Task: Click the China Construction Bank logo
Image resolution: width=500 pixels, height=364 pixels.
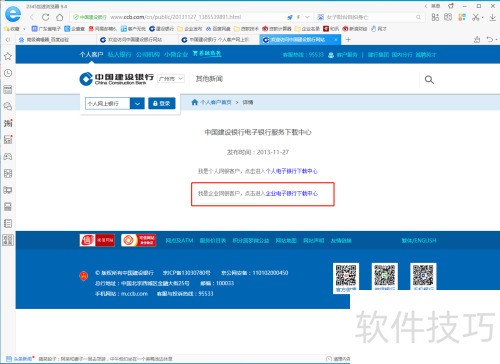Action: click(116, 79)
